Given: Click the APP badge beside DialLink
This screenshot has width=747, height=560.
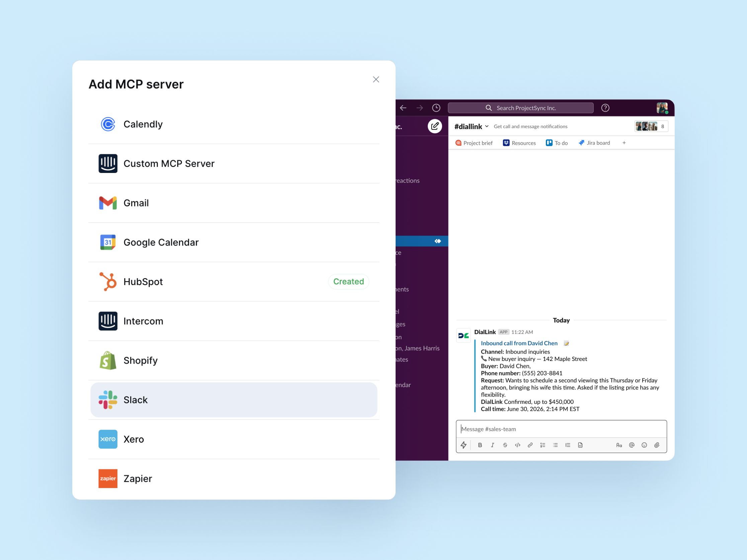Looking at the screenshot, I should [503, 332].
